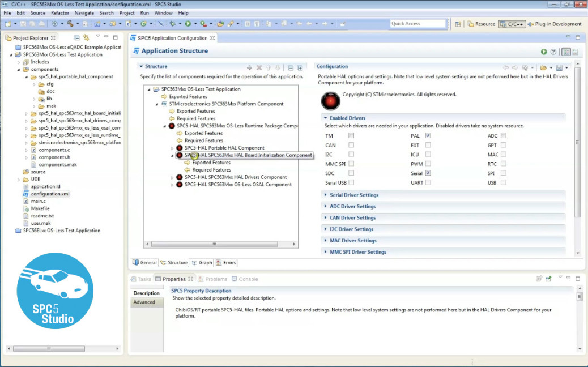Click the Run Last Tool icon with red toolbox
This screenshot has height=367, width=588.
click(x=203, y=24)
